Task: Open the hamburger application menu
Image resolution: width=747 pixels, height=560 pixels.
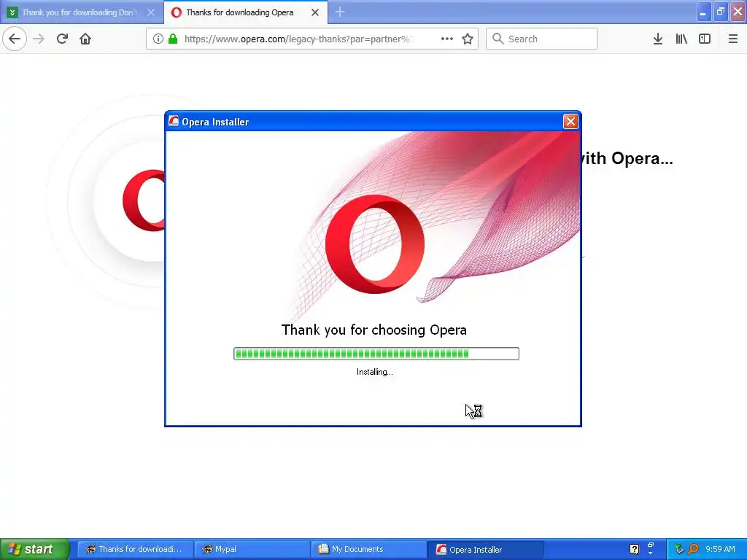Action: (x=733, y=39)
